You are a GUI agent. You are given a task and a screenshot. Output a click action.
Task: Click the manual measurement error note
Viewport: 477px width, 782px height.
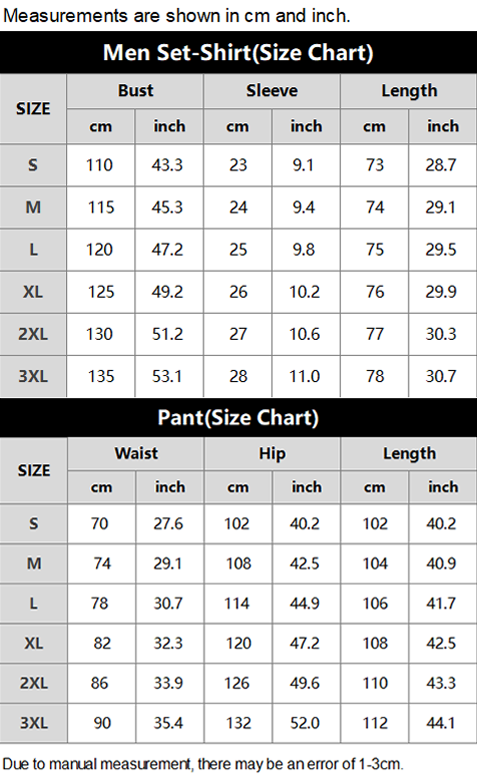tap(203, 764)
